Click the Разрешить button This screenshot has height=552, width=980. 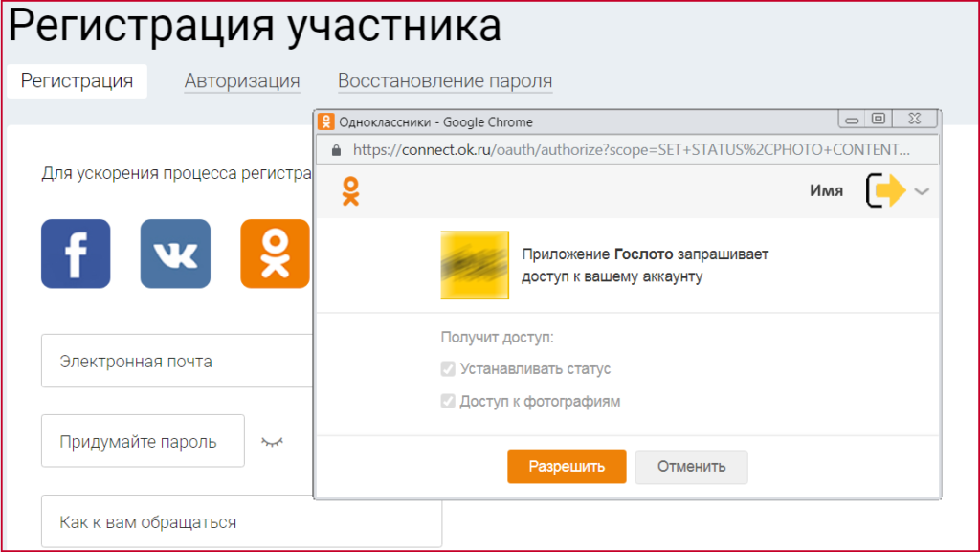coord(567,467)
